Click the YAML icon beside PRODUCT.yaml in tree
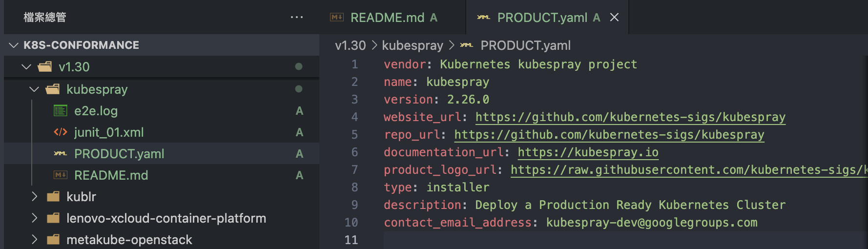The width and height of the screenshot is (868, 249). [60, 154]
